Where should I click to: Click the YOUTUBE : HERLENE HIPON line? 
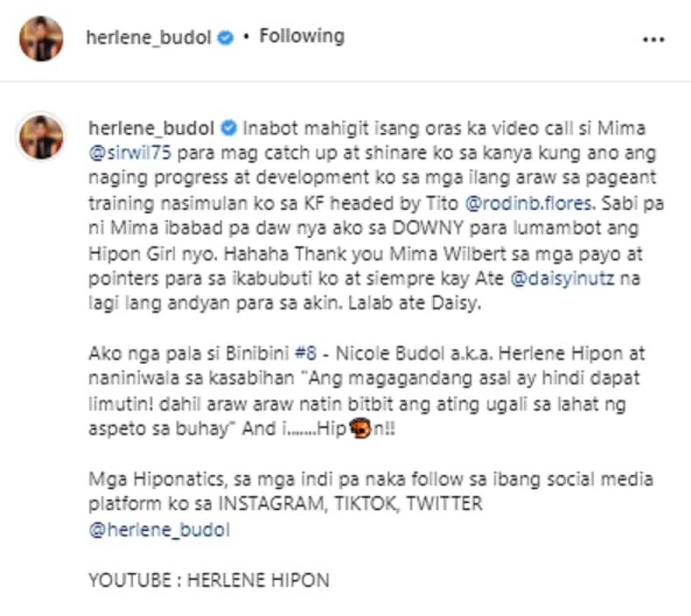[209, 580]
